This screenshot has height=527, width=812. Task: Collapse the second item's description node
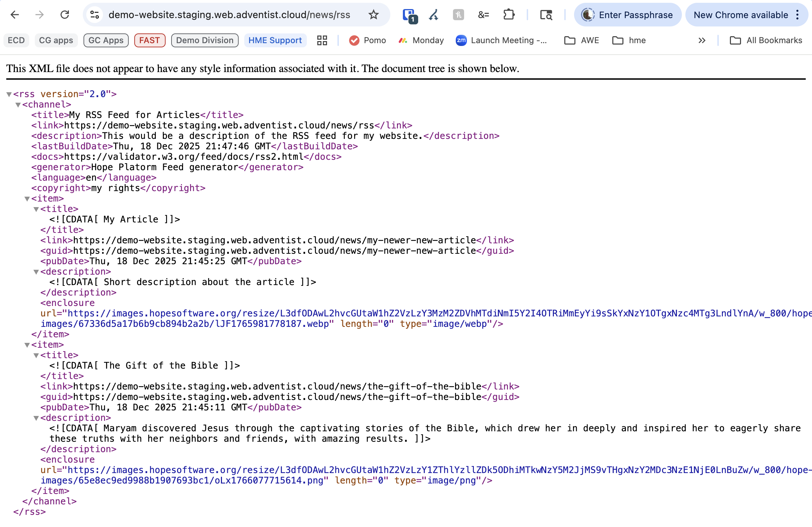[x=36, y=418]
